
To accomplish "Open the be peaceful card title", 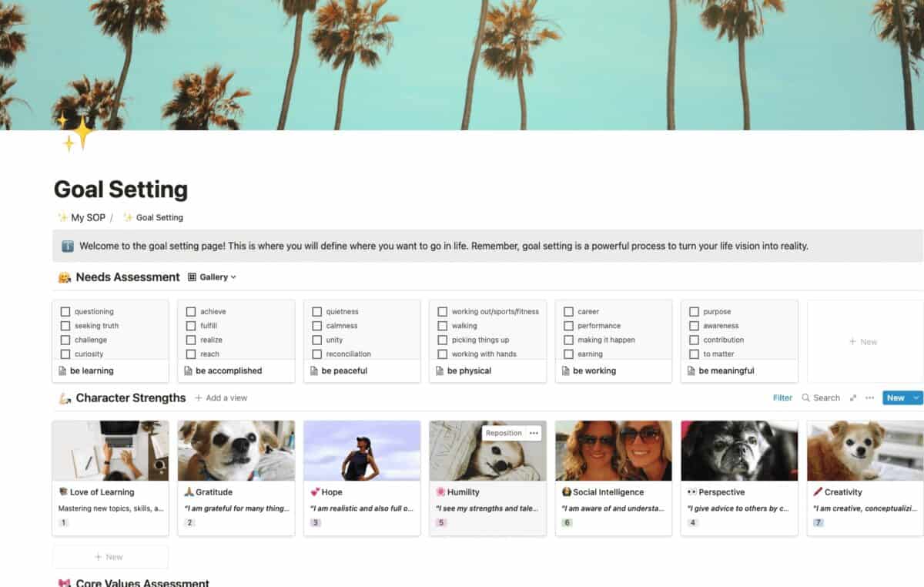I will [x=344, y=371].
